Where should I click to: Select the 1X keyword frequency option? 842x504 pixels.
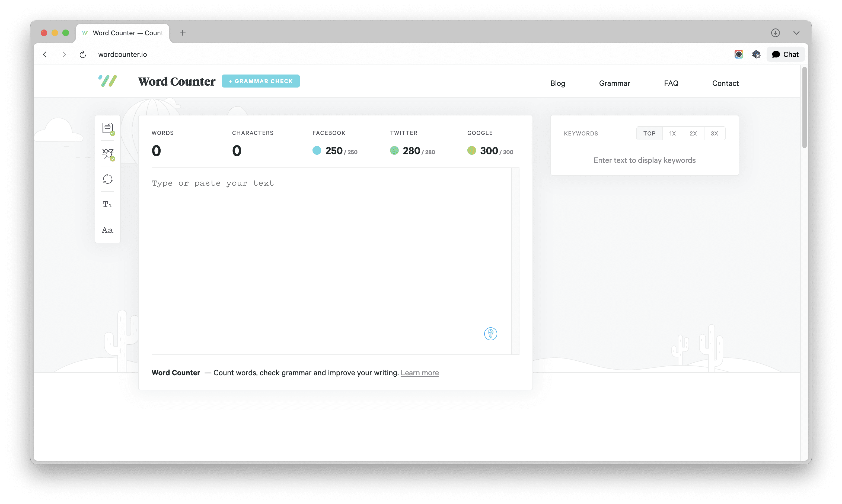(x=672, y=133)
